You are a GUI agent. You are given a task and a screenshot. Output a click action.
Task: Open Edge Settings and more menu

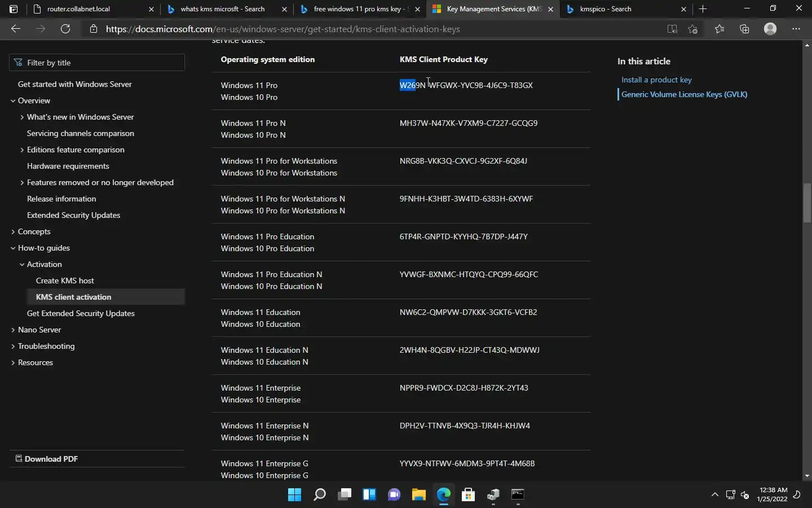point(796,29)
